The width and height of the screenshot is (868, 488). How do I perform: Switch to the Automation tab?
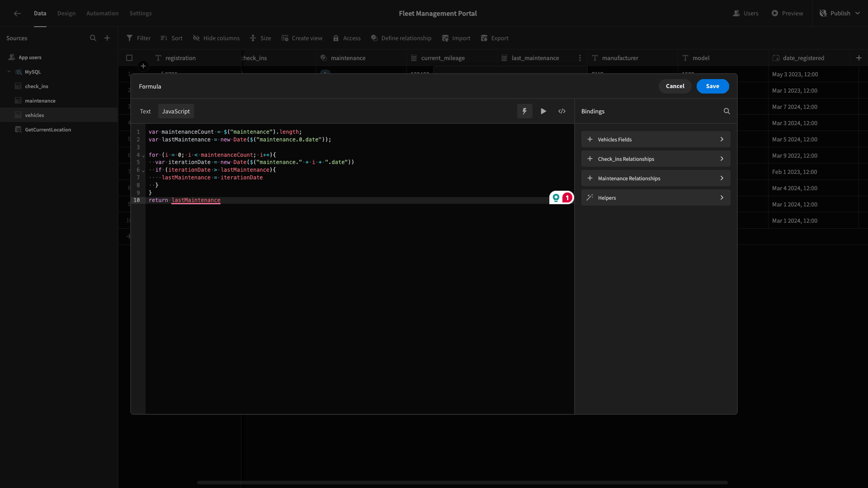[x=102, y=14]
